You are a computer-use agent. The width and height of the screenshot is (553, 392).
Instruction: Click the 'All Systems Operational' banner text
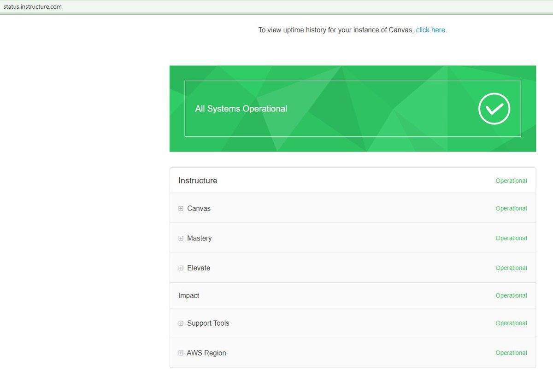coord(241,109)
